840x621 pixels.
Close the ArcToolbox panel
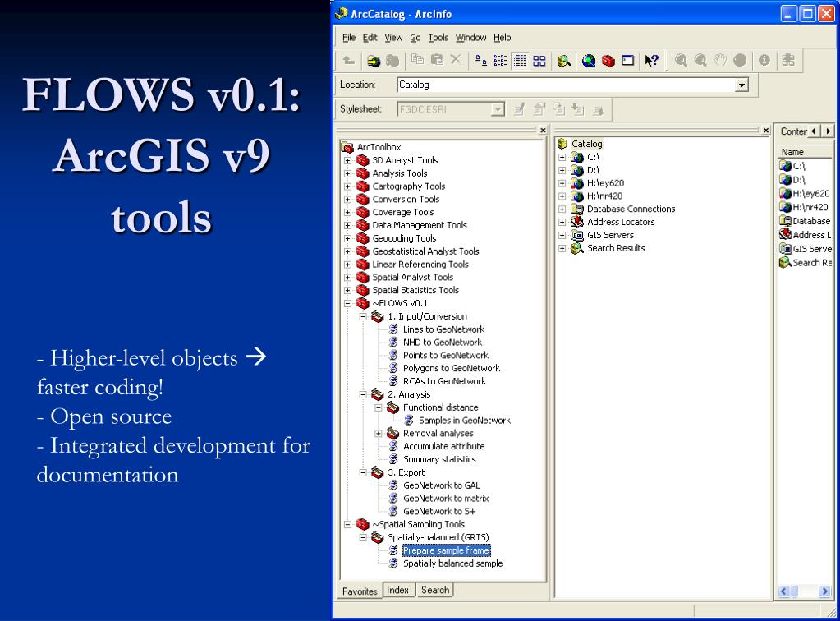pyautogui.click(x=543, y=131)
